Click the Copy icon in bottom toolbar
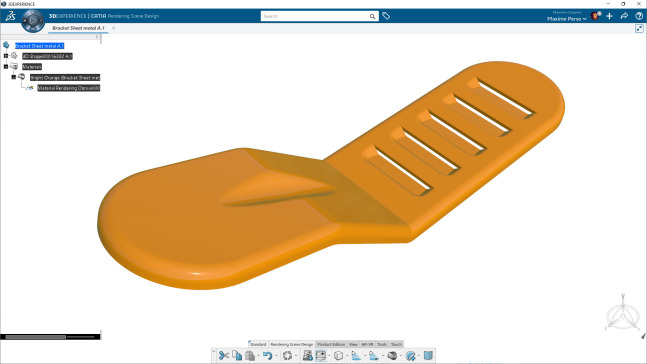The width and height of the screenshot is (647, 364). coord(237,355)
